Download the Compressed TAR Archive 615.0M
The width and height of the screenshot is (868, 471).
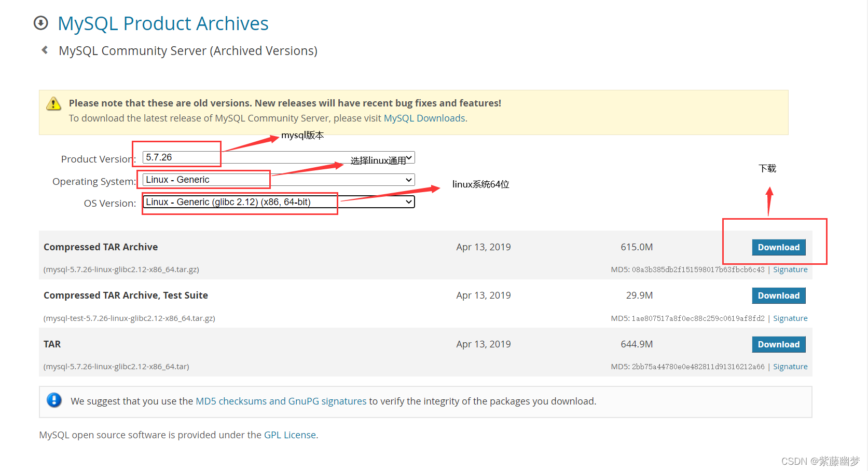[x=778, y=247]
